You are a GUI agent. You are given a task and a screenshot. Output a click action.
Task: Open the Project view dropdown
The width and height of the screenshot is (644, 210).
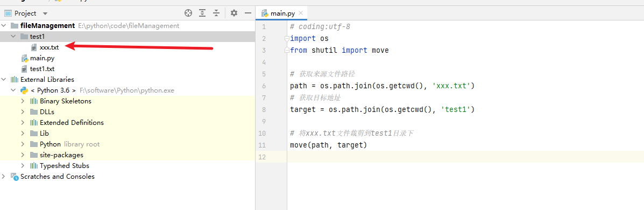[x=45, y=13]
